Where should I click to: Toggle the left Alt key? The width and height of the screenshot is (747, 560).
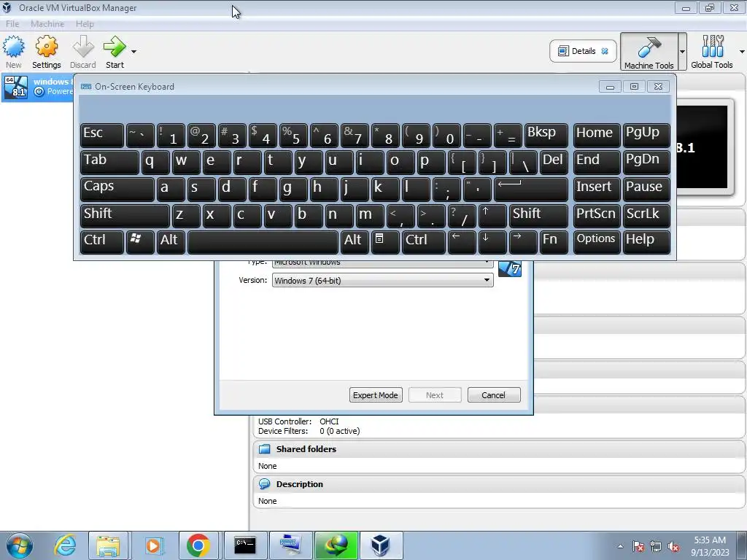[x=171, y=242]
